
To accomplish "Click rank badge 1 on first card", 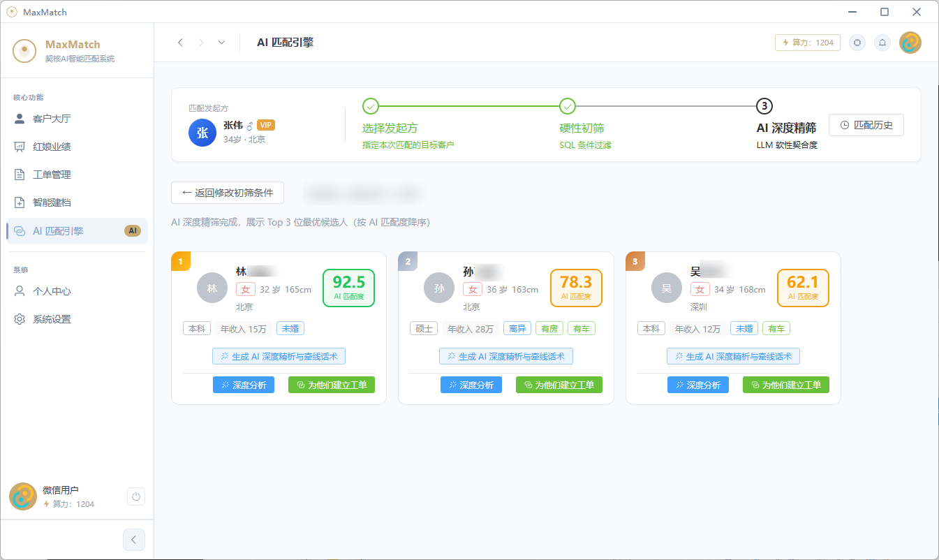I will point(180,262).
